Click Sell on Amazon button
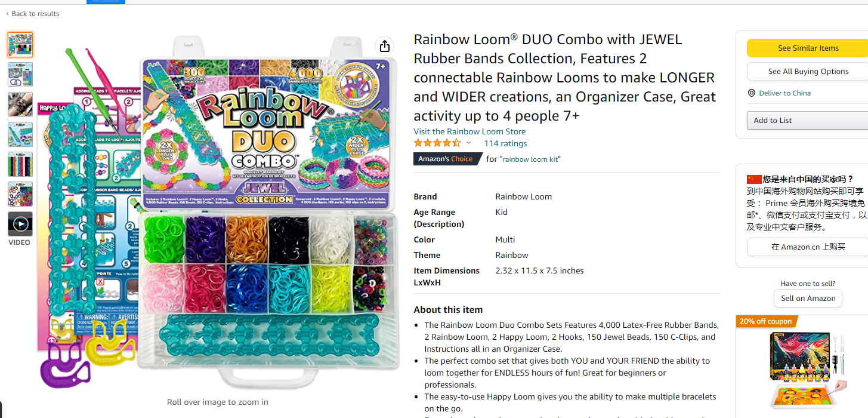868x418 pixels. (808, 299)
